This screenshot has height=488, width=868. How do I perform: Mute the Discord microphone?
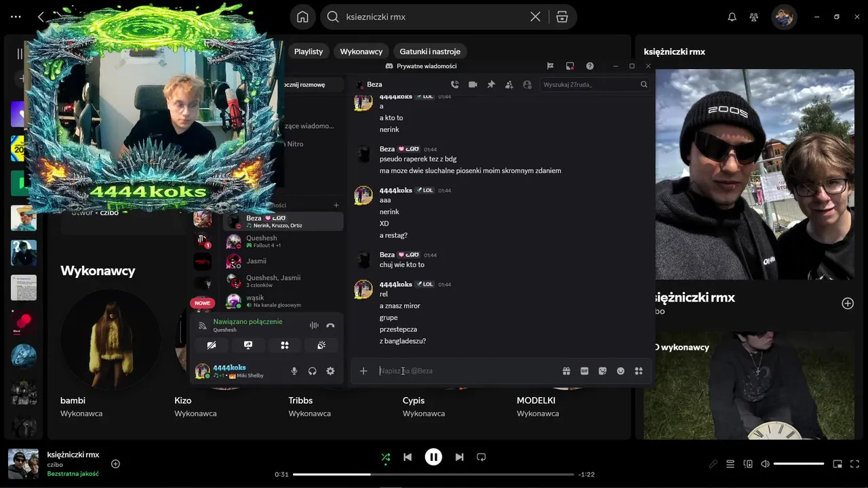click(294, 371)
